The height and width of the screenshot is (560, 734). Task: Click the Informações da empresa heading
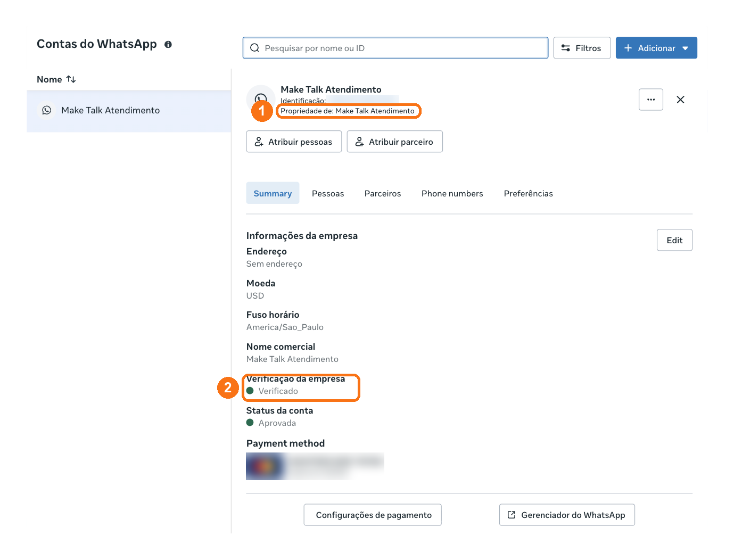(302, 236)
